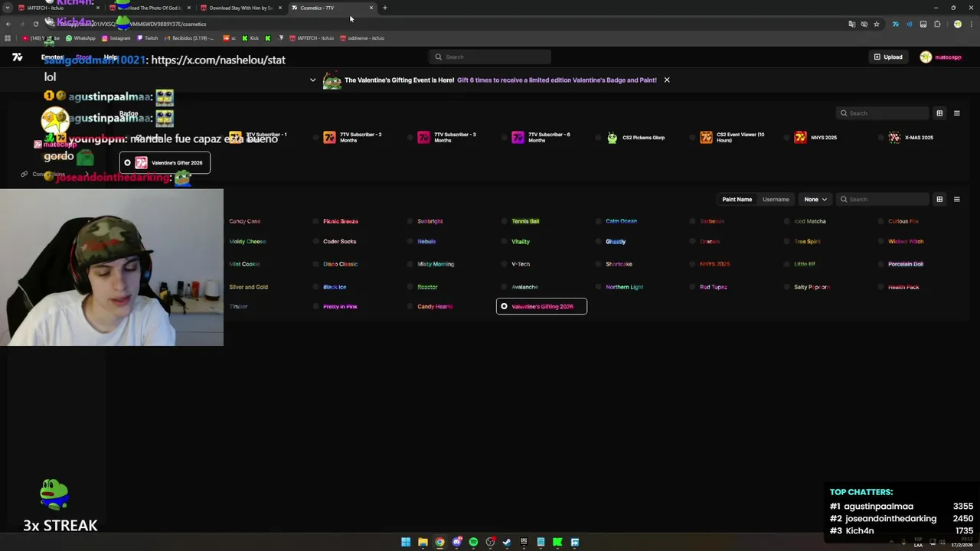Image resolution: width=980 pixels, height=551 pixels.
Task: Open a new browser tab
Action: 384,8
